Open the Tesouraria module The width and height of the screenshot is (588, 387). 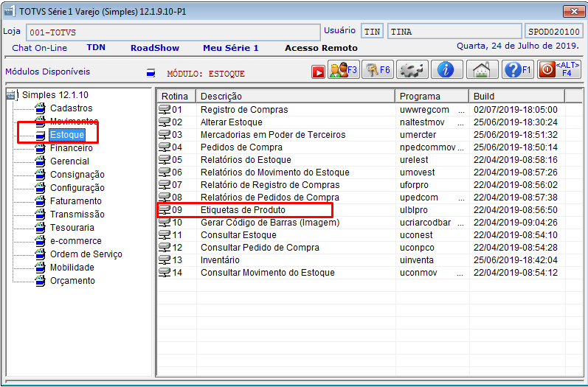72,228
